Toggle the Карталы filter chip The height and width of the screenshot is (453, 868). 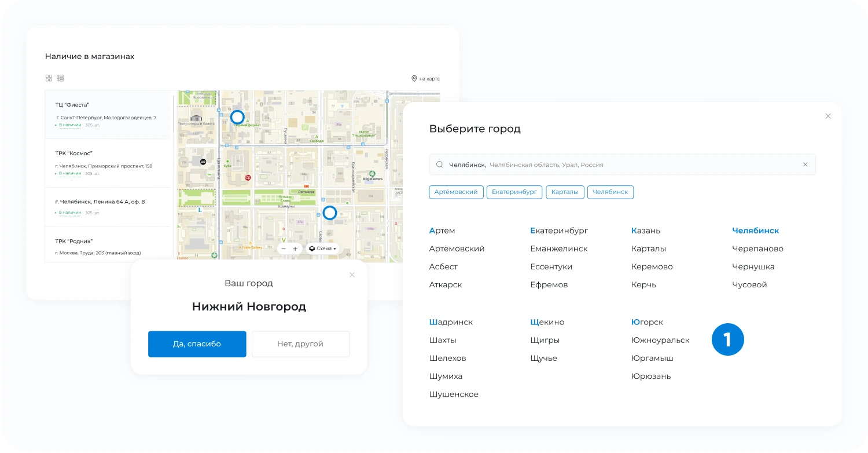point(565,192)
